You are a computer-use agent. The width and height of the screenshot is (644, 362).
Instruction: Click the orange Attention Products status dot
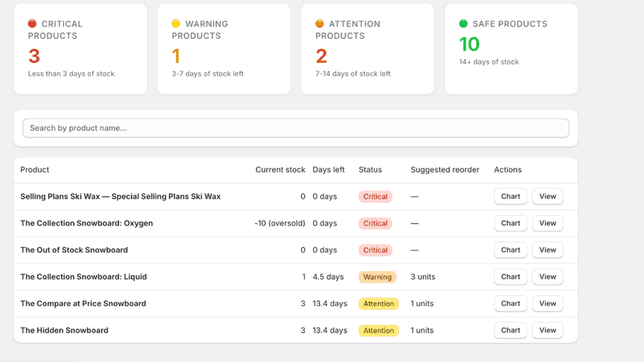[x=320, y=23]
